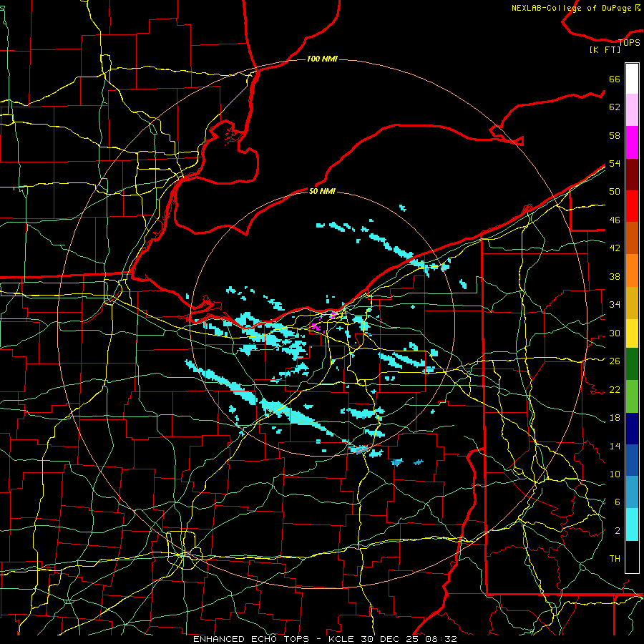The width and height of the screenshot is (644, 644).
Task: Click the dark green legend band
Action: tap(632, 364)
